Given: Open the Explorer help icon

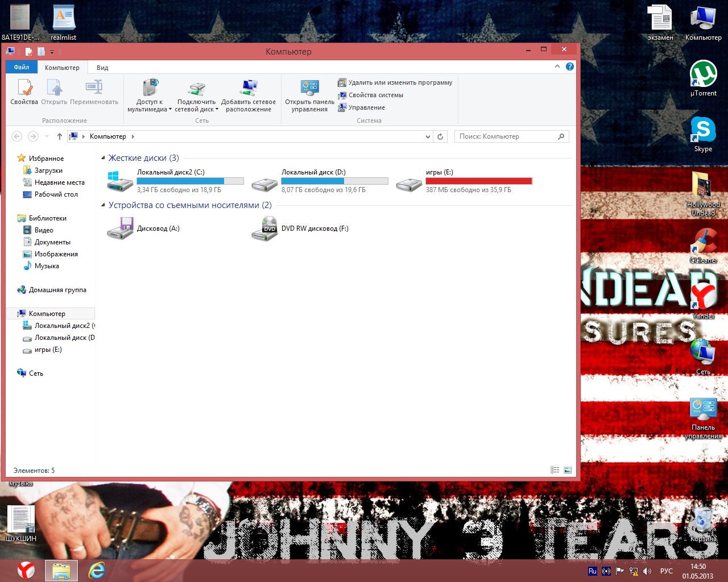Looking at the screenshot, I should (x=570, y=66).
